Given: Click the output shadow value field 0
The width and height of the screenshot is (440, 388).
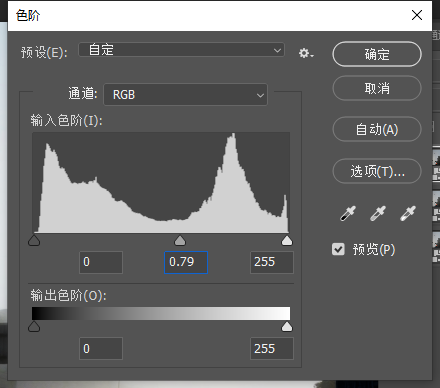Looking at the screenshot, I should coord(101,349).
